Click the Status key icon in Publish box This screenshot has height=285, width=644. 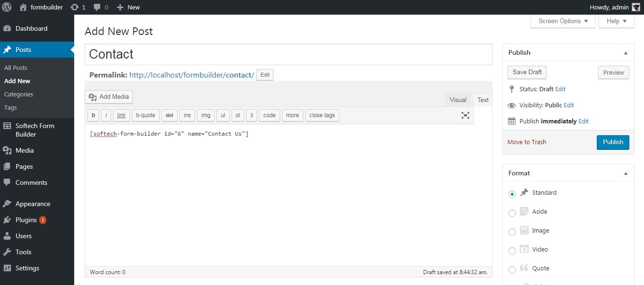coord(511,89)
